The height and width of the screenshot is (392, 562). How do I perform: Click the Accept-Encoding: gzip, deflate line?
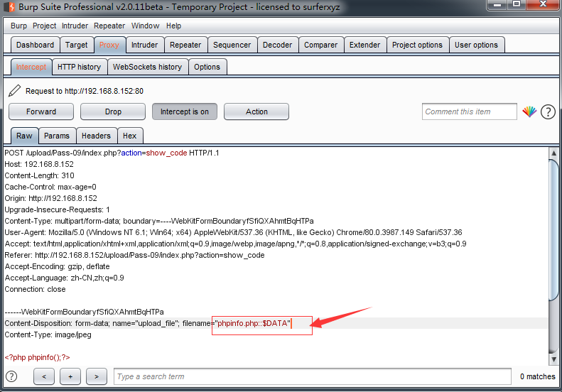tap(57, 266)
